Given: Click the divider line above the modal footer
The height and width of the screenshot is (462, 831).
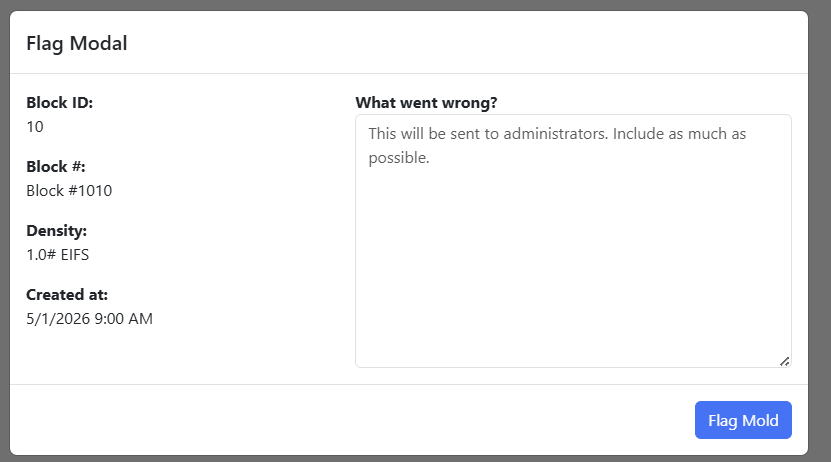Looking at the screenshot, I should (409, 384).
